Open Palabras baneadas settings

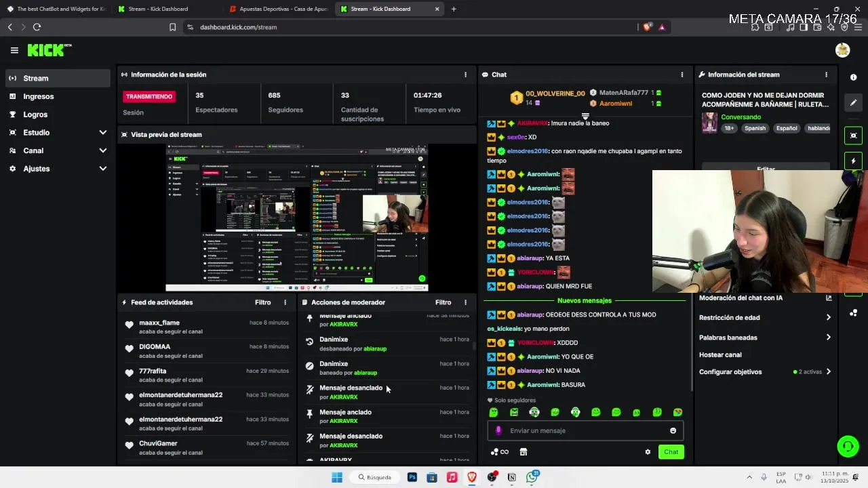pyautogui.click(x=765, y=338)
